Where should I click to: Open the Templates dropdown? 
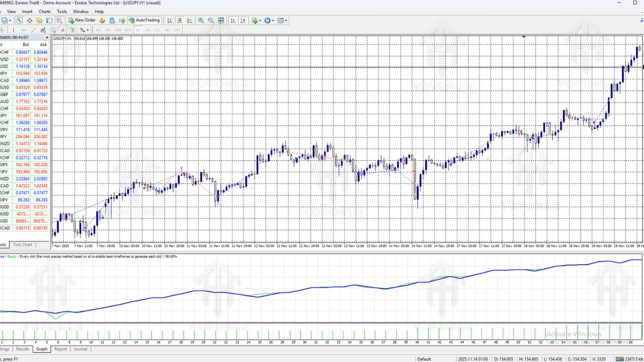point(282,21)
